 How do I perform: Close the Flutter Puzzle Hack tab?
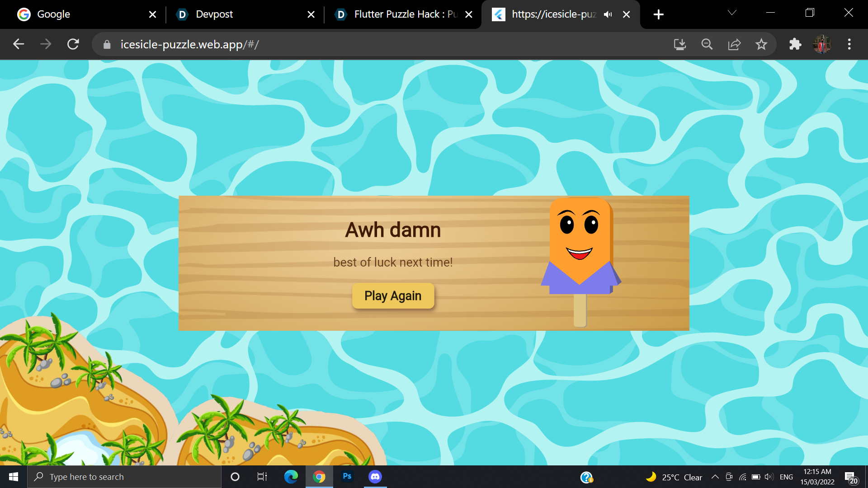(x=469, y=14)
